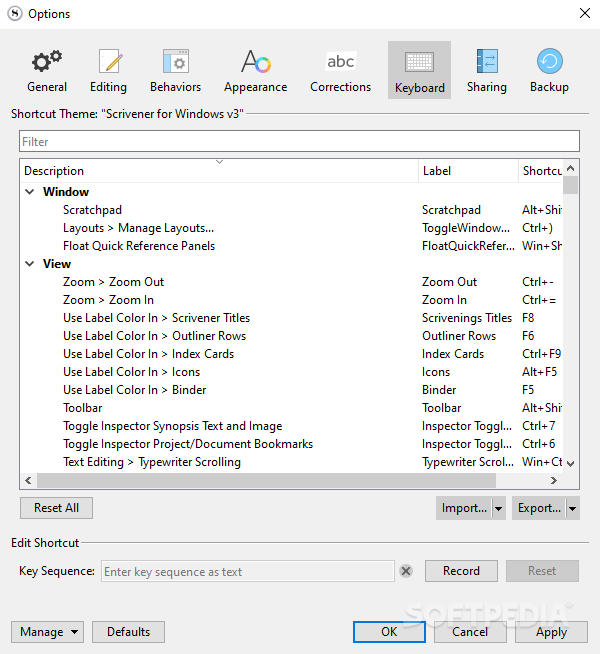The width and height of the screenshot is (600, 654).
Task: Select the Scratchpad shortcut row
Action: point(291,210)
